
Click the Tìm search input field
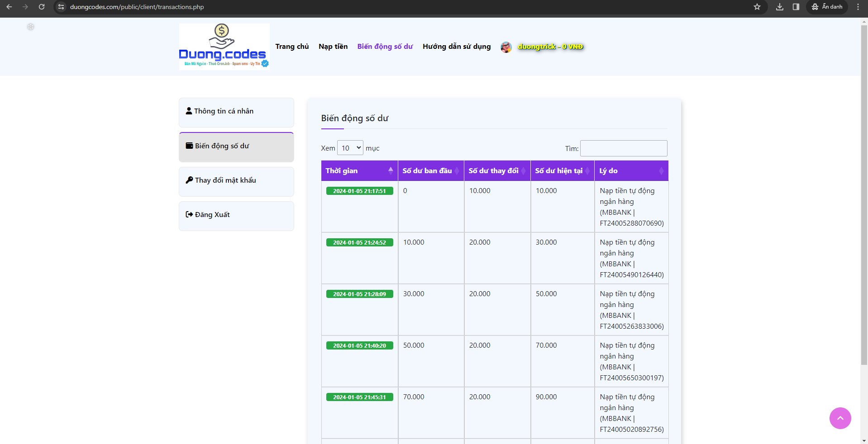[x=623, y=148]
